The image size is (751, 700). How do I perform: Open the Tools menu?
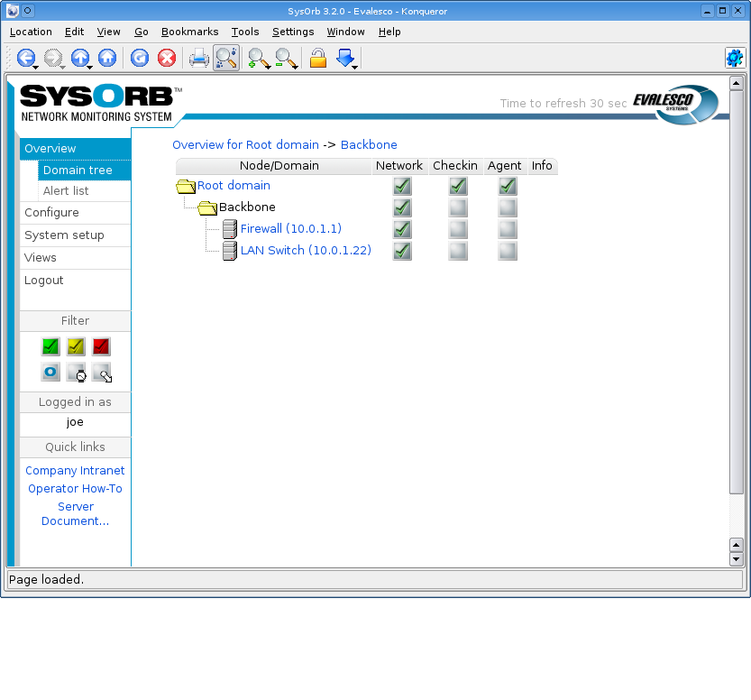tap(245, 32)
